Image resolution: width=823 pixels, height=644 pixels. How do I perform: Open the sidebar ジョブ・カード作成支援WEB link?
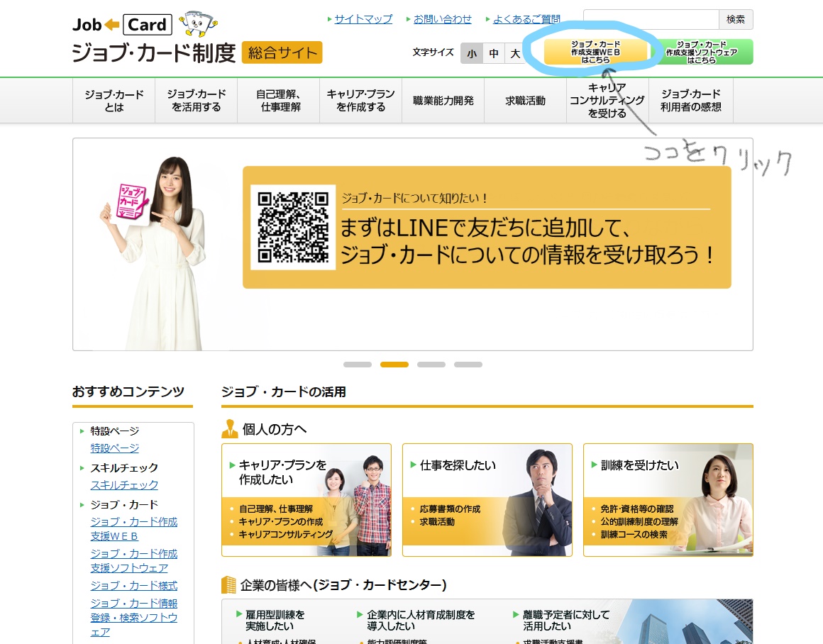tap(134, 529)
